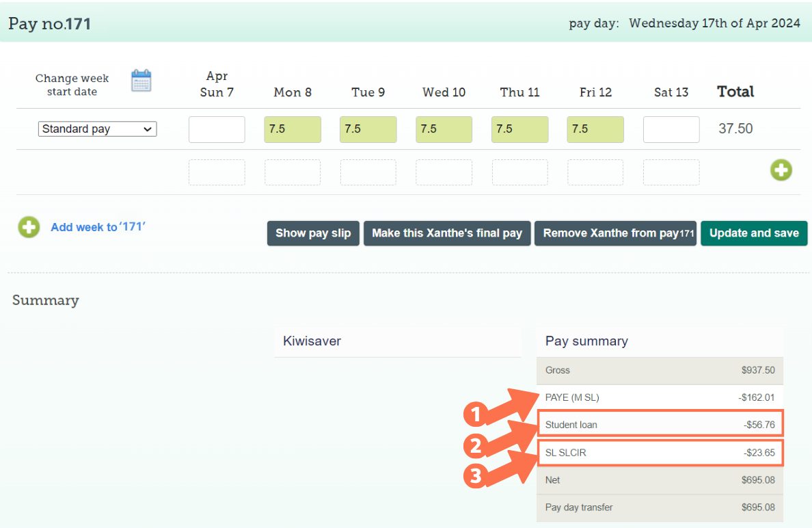
Task: Click green plus icon beside Add week
Action: pos(29,227)
